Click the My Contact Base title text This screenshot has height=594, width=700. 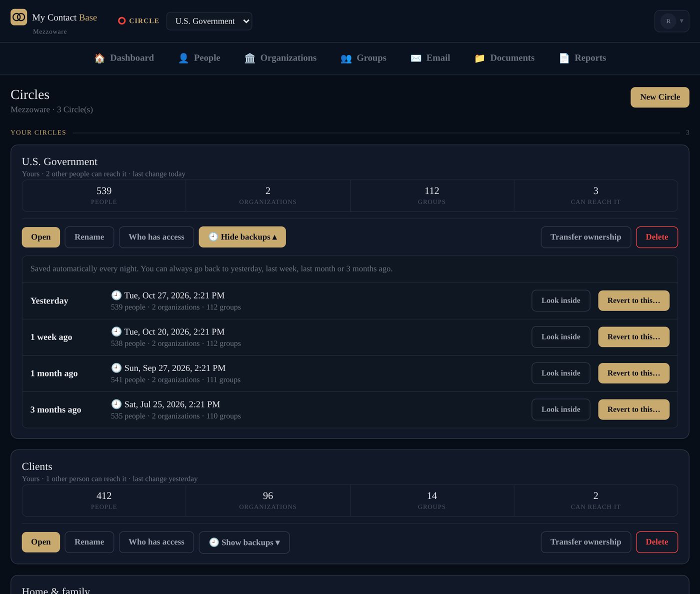point(64,17)
